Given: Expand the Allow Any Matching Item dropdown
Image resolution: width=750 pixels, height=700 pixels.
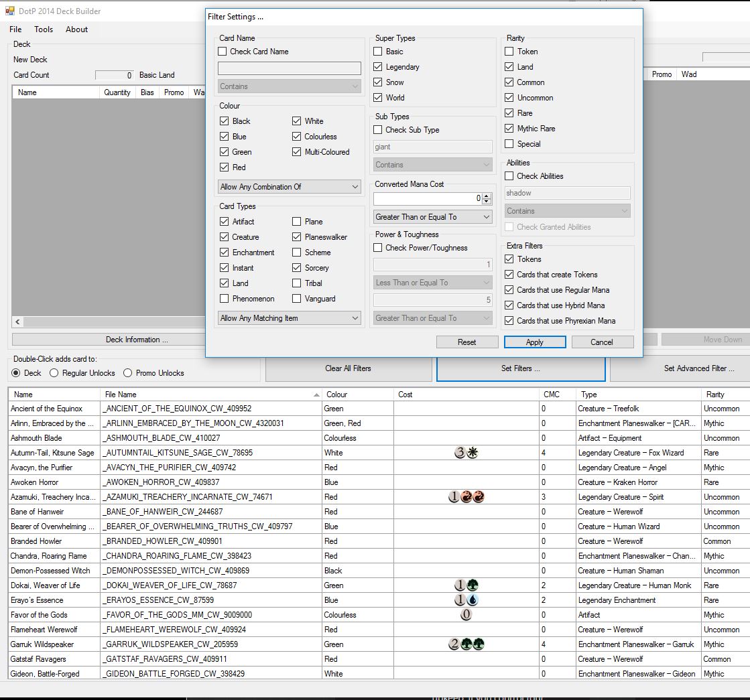Looking at the screenshot, I should click(290, 318).
